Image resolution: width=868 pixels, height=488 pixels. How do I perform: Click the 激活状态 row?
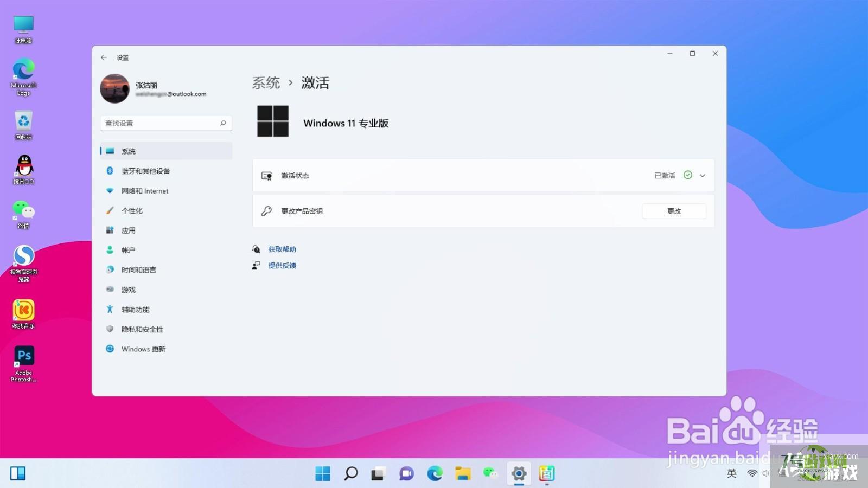pyautogui.click(x=483, y=176)
